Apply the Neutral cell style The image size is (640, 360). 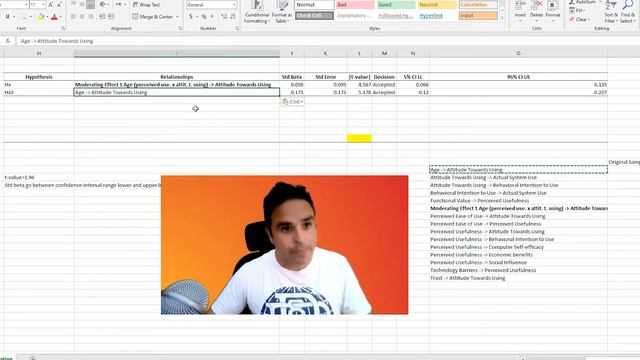(x=437, y=4)
